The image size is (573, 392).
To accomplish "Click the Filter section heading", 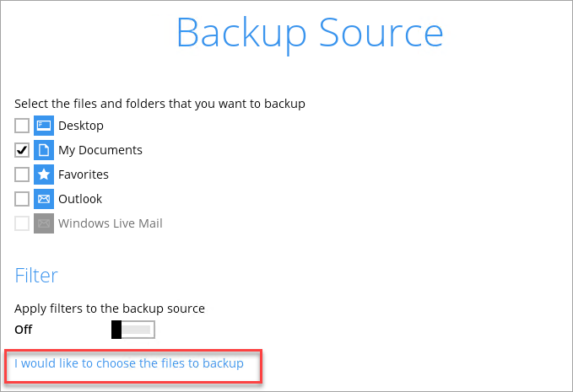I will coord(36,275).
